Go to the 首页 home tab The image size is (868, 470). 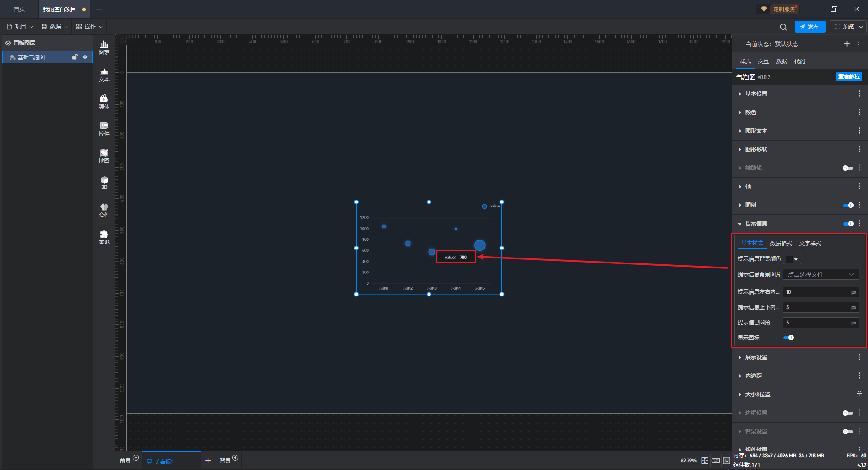[19, 9]
